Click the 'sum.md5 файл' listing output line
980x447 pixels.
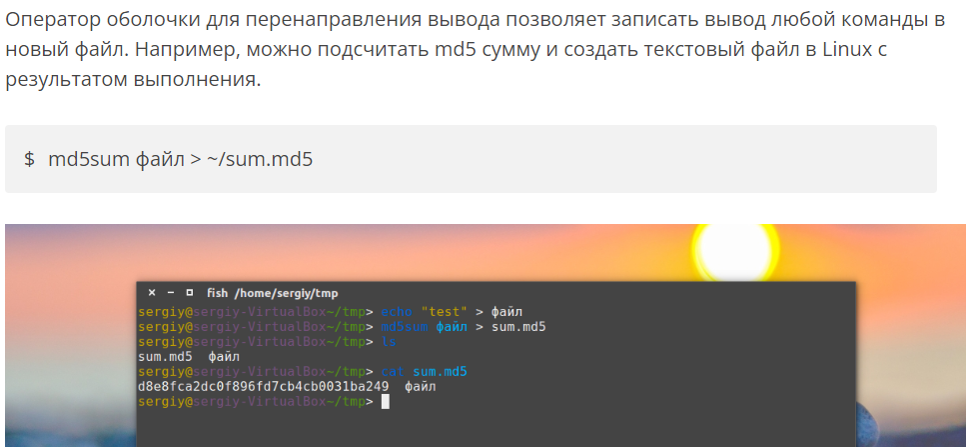189,357
